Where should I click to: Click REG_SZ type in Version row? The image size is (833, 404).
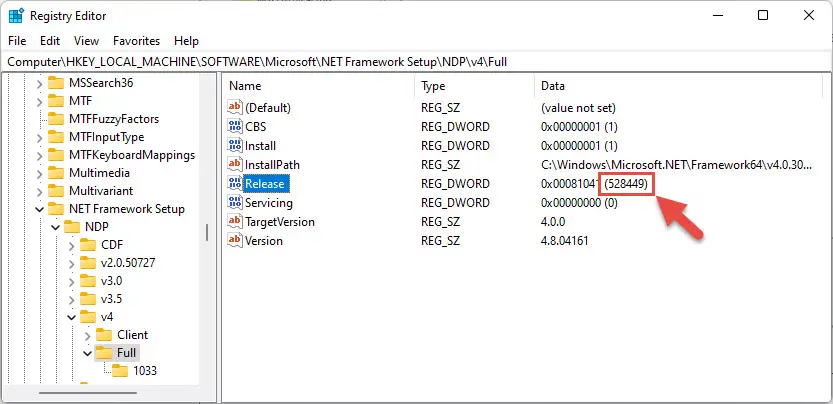point(440,241)
